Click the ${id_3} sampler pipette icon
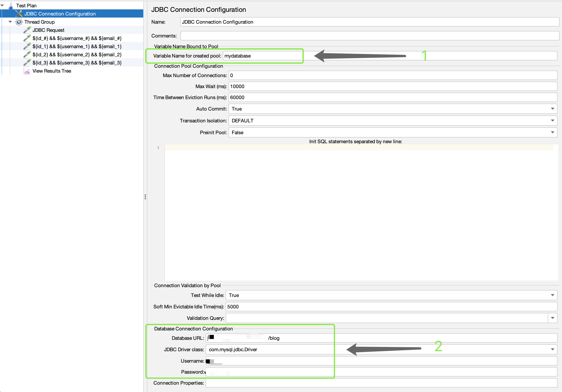562x392 pixels. [27, 63]
